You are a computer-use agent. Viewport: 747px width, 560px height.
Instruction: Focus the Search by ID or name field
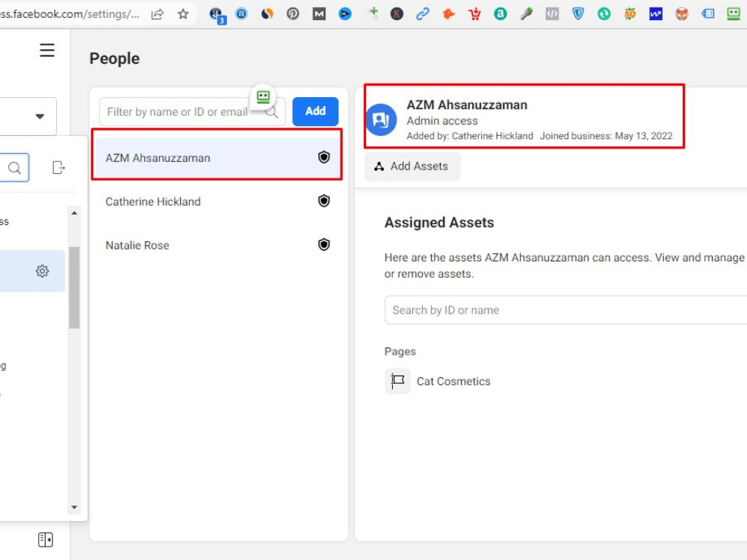(x=565, y=310)
